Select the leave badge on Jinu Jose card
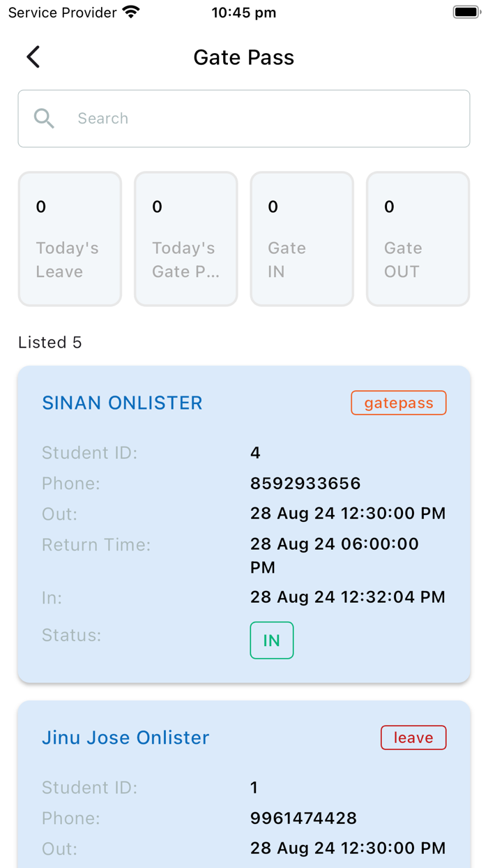The image size is (488, 868). point(413,738)
